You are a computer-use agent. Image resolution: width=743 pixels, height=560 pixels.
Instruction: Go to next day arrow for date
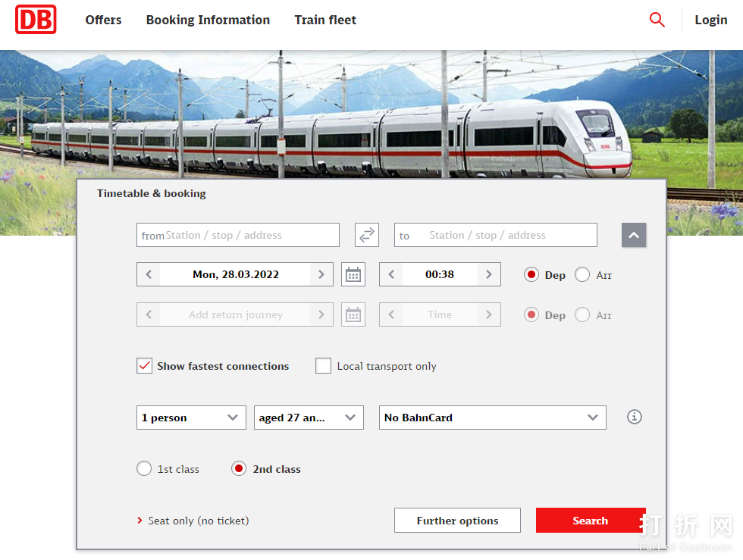(x=321, y=274)
